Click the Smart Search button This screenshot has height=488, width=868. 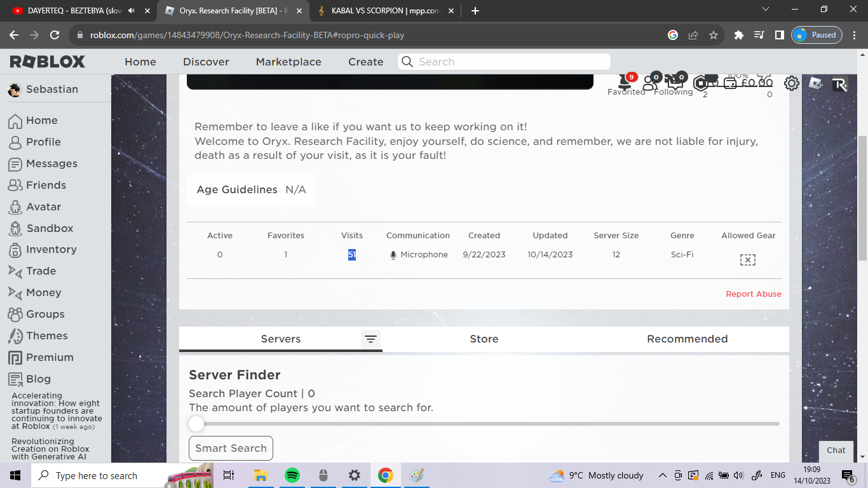(x=231, y=448)
